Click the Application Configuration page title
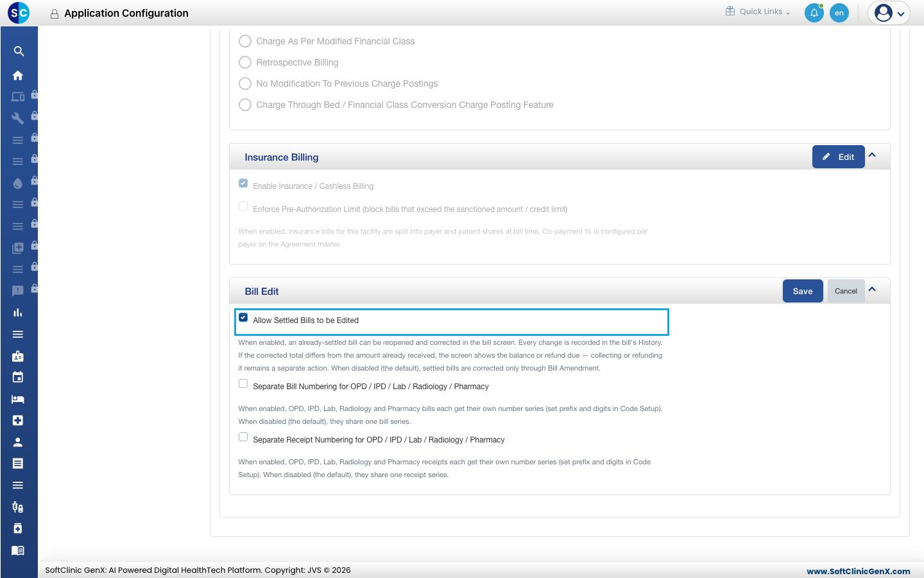Viewport: 924px width, 578px height. tap(126, 13)
